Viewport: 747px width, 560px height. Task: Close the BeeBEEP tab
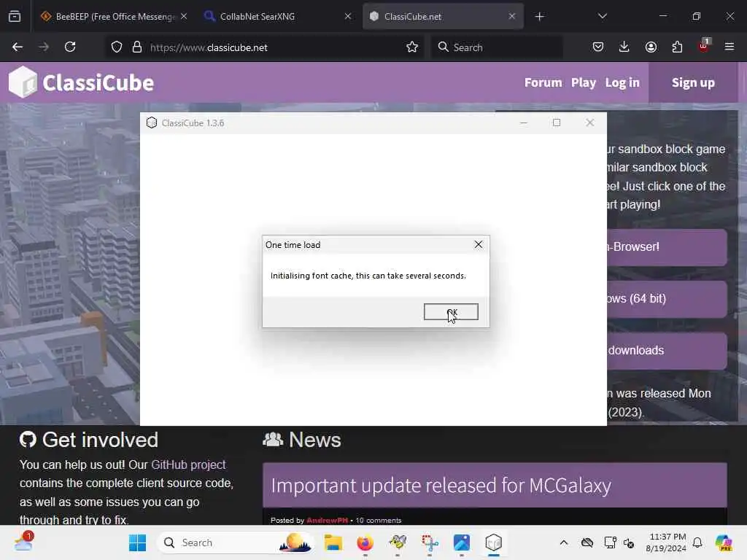tap(184, 17)
